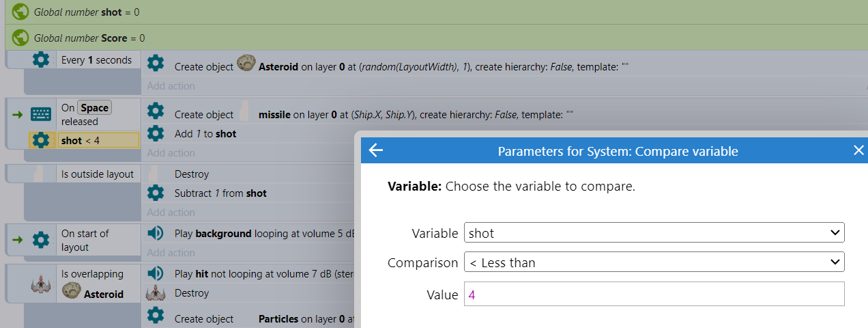Close the Compare variable parameters dialog
Screen dimensions: 868x328
[x=858, y=151]
